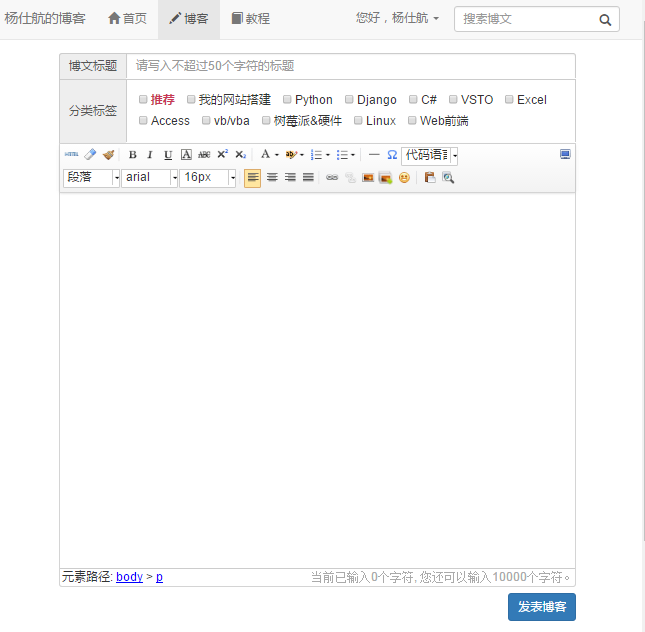Image resolution: width=645 pixels, height=632 pixels.
Task: Click the 杨仕航的博客 site brand
Action: click(x=45, y=19)
